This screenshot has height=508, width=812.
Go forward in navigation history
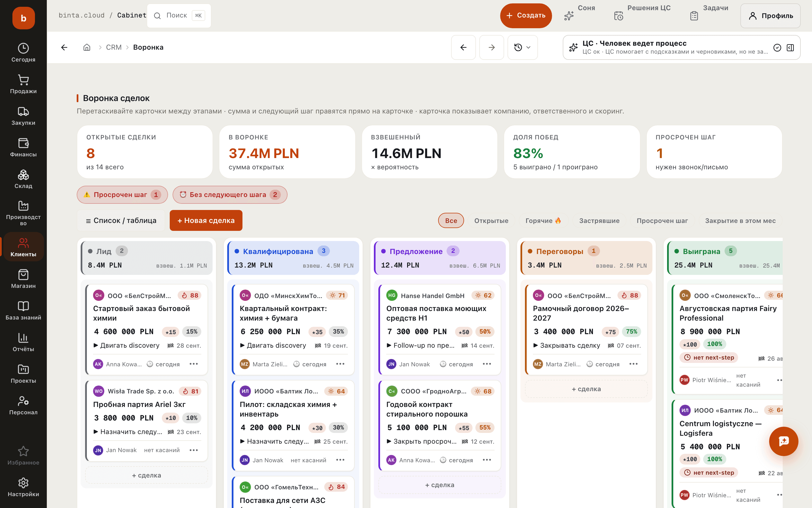[491, 47]
